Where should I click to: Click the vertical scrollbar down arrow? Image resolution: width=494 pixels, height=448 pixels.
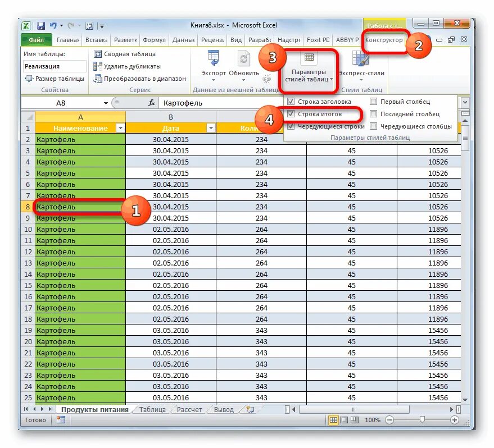click(465, 400)
